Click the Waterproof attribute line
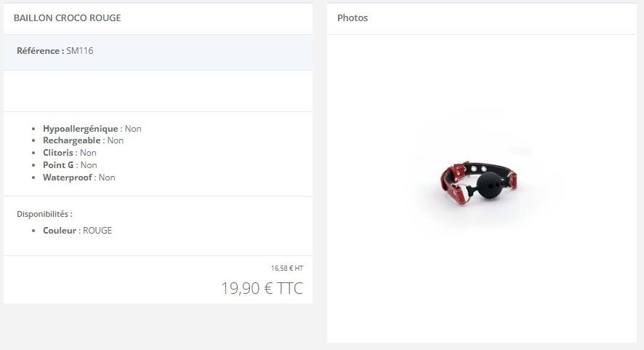Screen dimensions: 644x350 (x=79, y=178)
